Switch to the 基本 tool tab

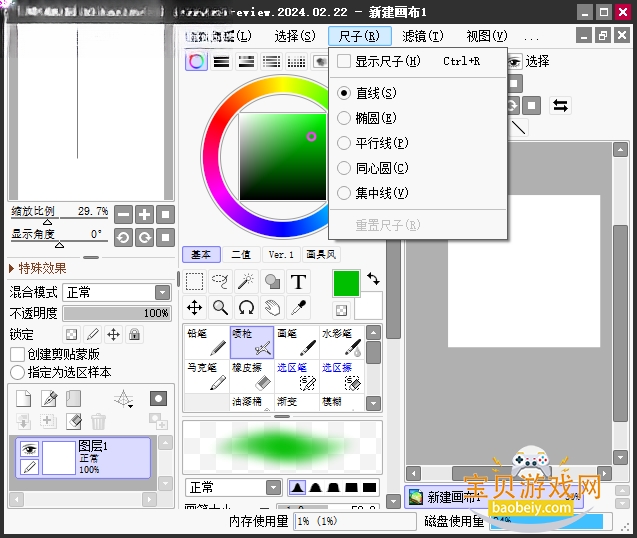coord(201,254)
